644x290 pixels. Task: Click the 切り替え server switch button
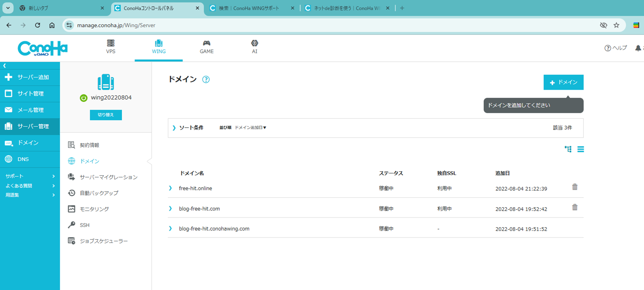(106, 115)
